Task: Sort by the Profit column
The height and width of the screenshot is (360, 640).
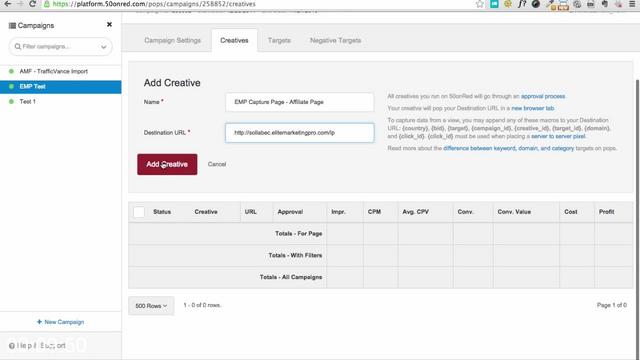Action: tap(607, 212)
